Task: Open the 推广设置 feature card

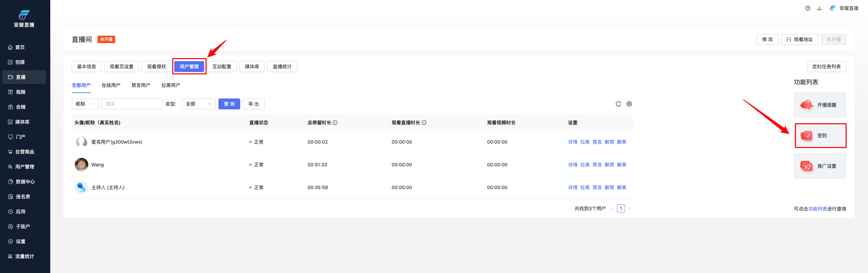Action: 820,166
